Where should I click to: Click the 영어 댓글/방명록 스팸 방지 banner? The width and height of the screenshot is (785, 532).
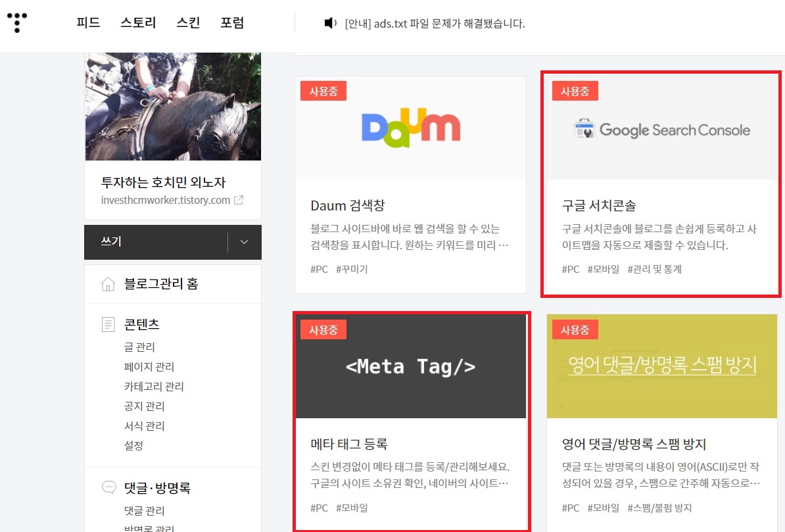[x=662, y=366]
